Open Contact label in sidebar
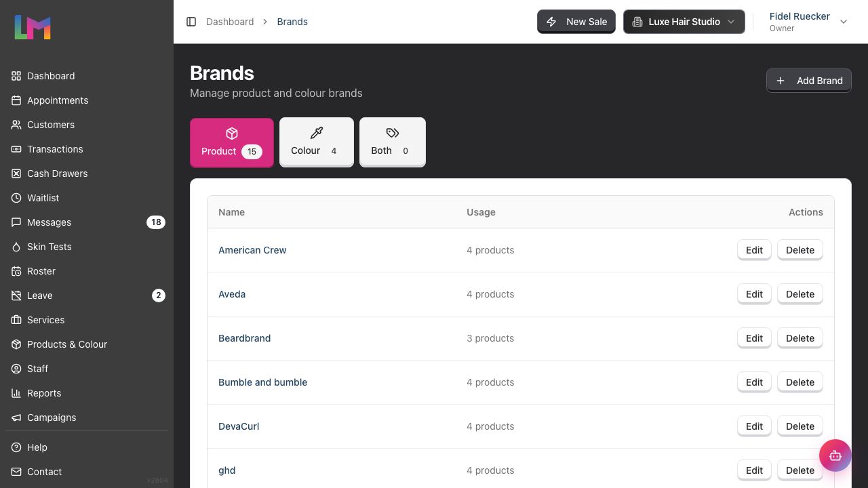 click(x=45, y=472)
